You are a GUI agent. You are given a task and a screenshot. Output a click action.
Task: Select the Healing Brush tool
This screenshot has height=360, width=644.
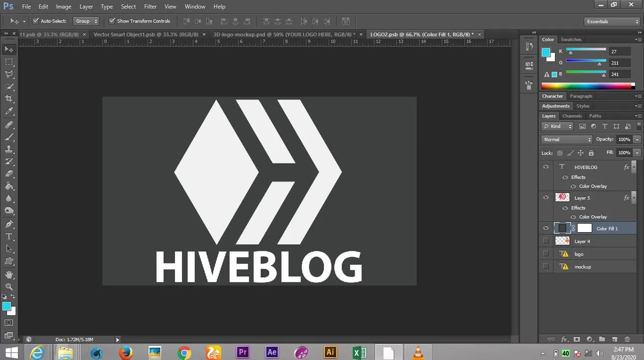[x=9, y=124]
